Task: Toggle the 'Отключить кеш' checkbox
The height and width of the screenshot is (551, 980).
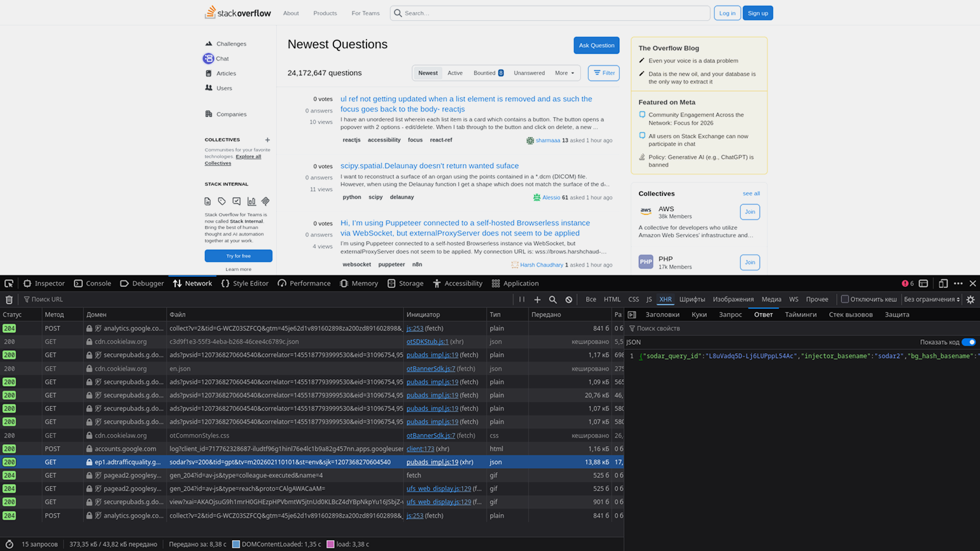Action: (845, 299)
